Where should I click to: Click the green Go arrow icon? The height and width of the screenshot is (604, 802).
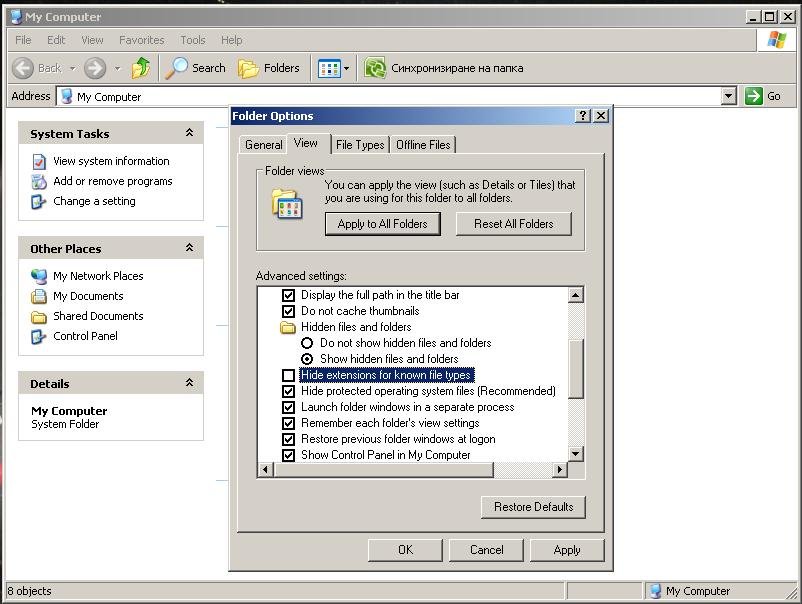[x=753, y=96]
